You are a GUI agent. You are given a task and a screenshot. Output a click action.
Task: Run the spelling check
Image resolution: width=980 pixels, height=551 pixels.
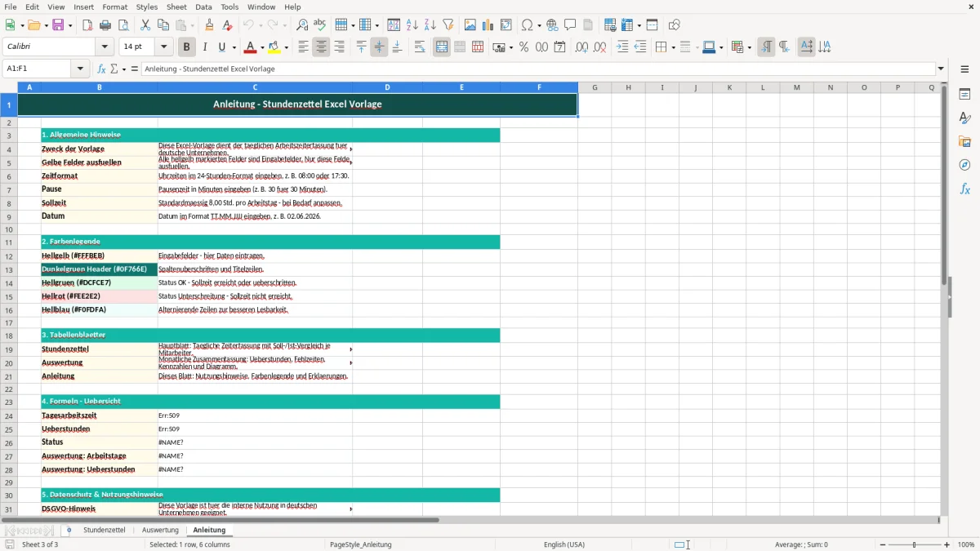pos(320,25)
